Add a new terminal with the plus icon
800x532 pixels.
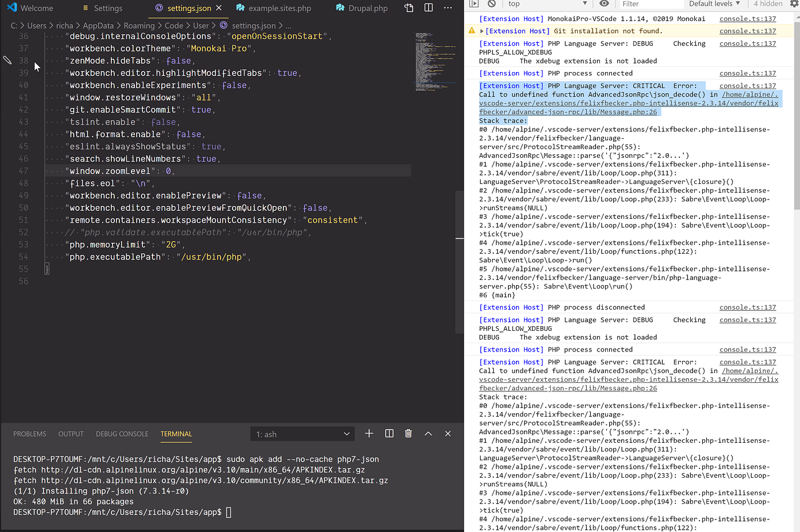369,433
